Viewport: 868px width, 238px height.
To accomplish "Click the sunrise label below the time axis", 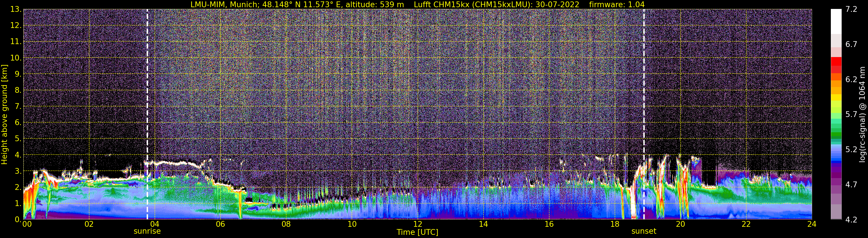I will 147,231.
